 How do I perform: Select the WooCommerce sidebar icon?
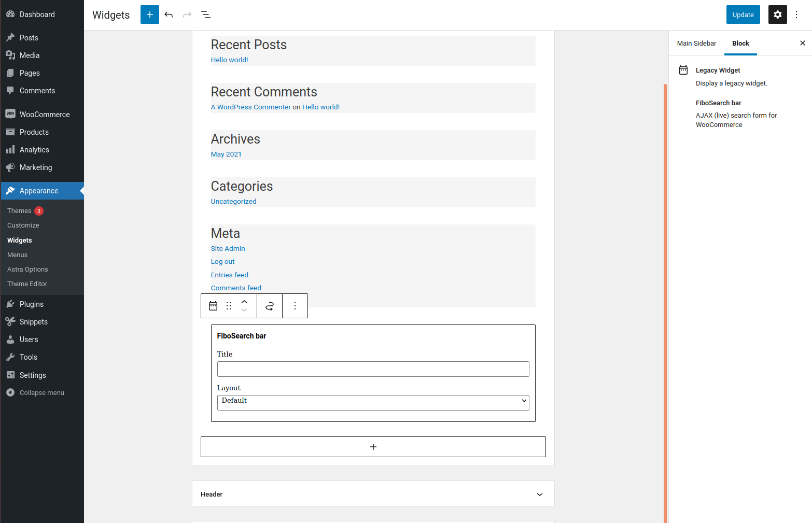tap(10, 114)
